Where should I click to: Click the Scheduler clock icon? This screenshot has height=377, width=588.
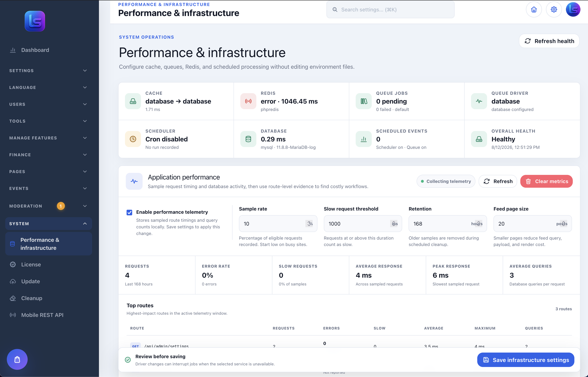coord(133,139)
